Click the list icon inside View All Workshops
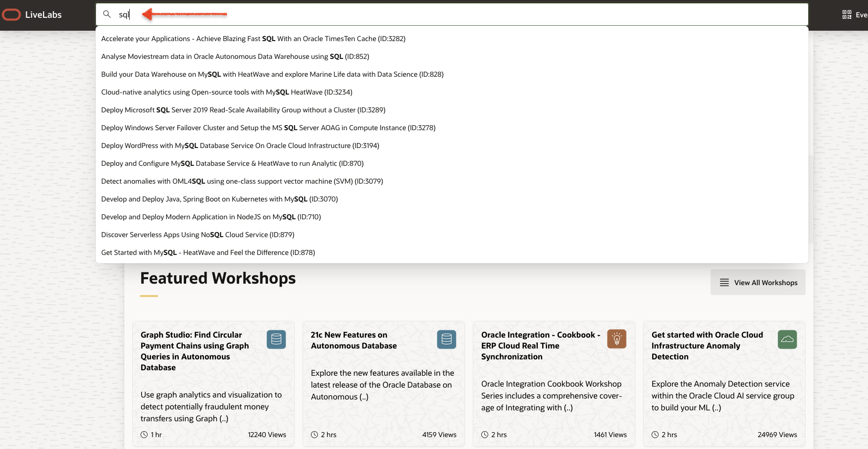 [x=724, y=282]
